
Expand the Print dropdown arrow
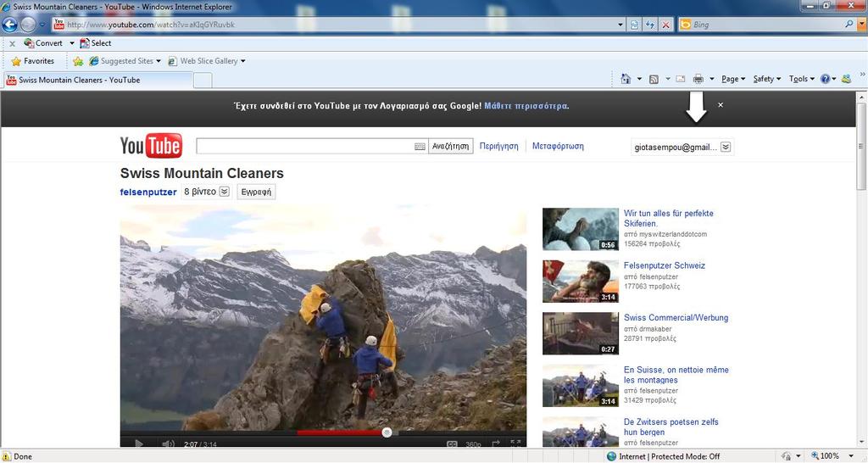pyautogui.click(x=712, y=79)
